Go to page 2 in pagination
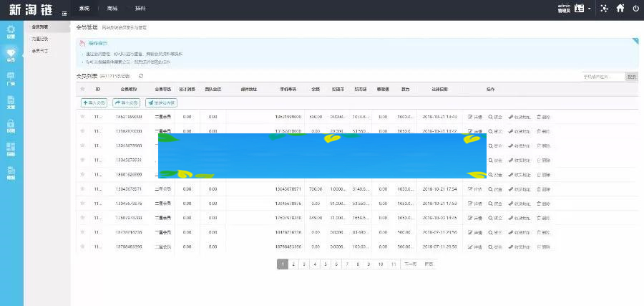Image resolution: width=644 pixels, height=306 pixels. point(294,264)
